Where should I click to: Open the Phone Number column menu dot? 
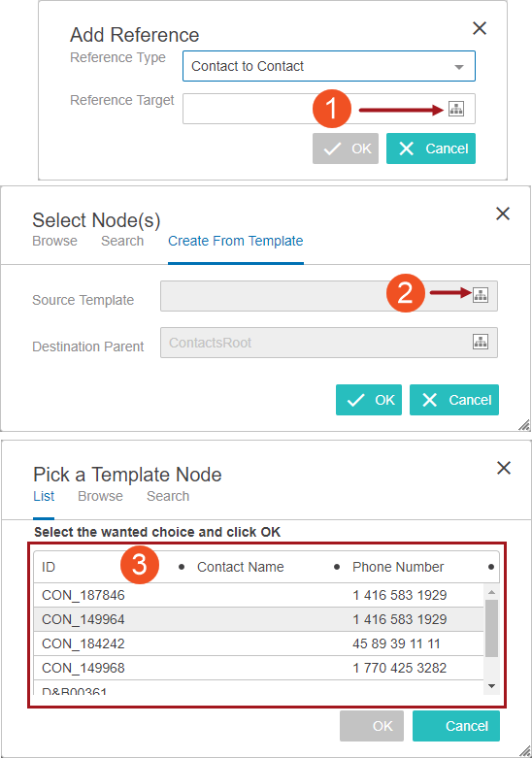(491, 567)
